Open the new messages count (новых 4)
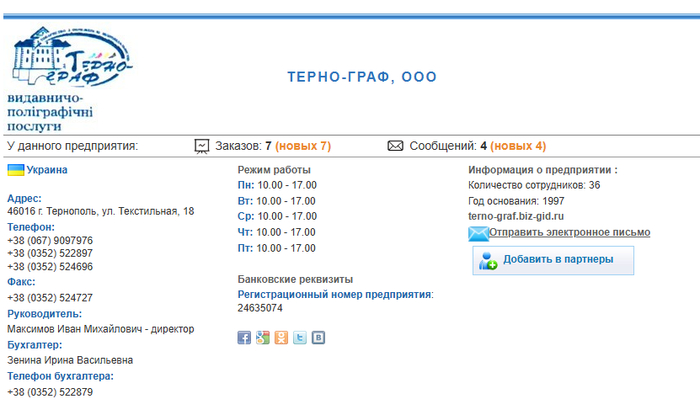This screenshot has height=415, width=700. click(517, 146)
